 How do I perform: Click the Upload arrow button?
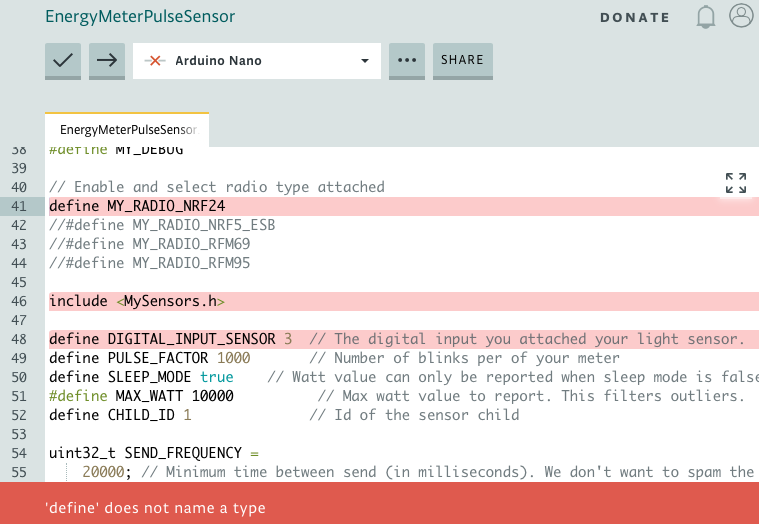(106, 60)
